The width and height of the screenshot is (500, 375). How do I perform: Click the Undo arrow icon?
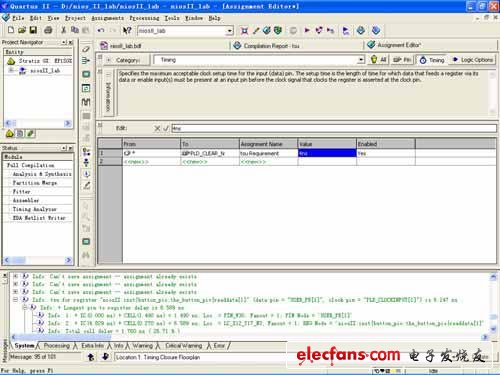(x=101, y=30)
